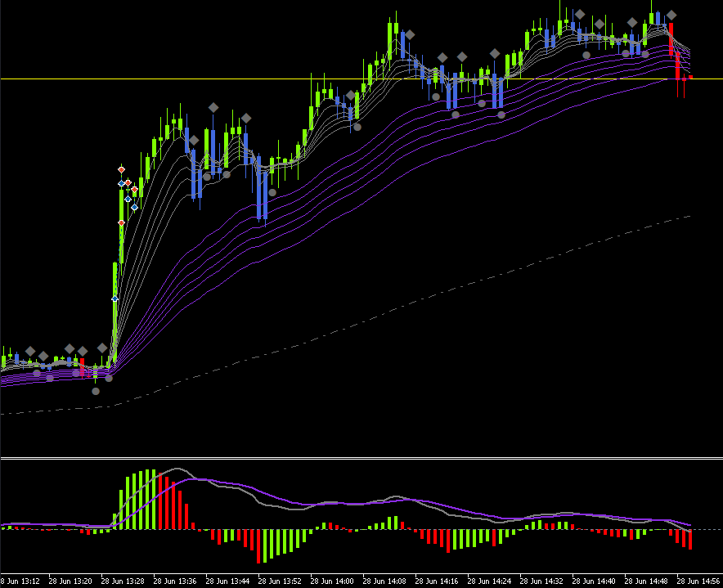Select the lowest gray circle marker below the consolidation
The height and width of the screenshot is (588, 723).
(x=96, y=391)
